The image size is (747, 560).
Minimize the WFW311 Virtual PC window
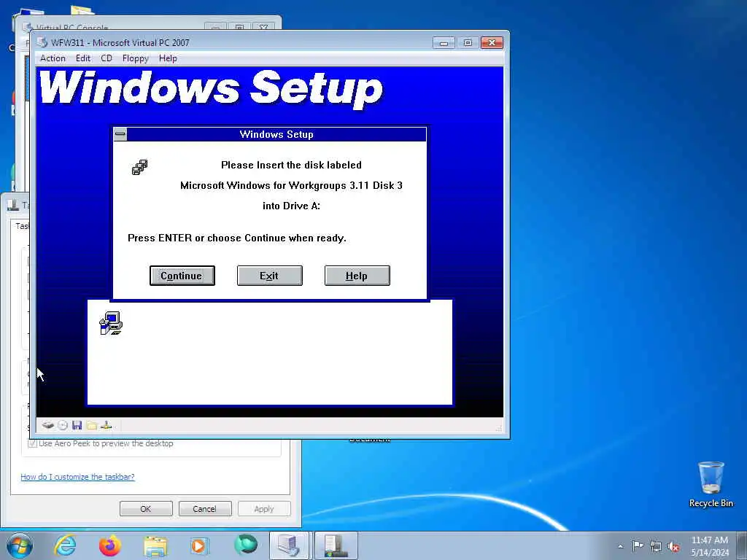444,43
